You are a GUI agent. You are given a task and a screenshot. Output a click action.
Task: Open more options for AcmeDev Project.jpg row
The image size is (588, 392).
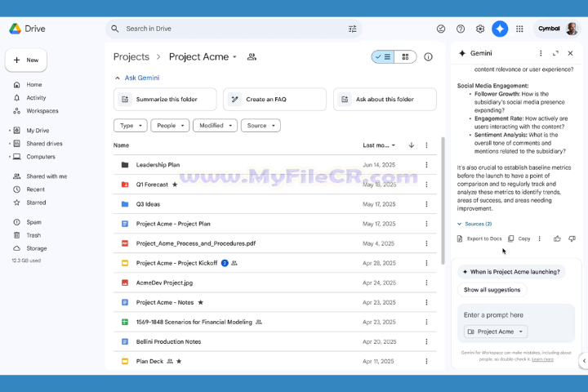tap(426, 283)
